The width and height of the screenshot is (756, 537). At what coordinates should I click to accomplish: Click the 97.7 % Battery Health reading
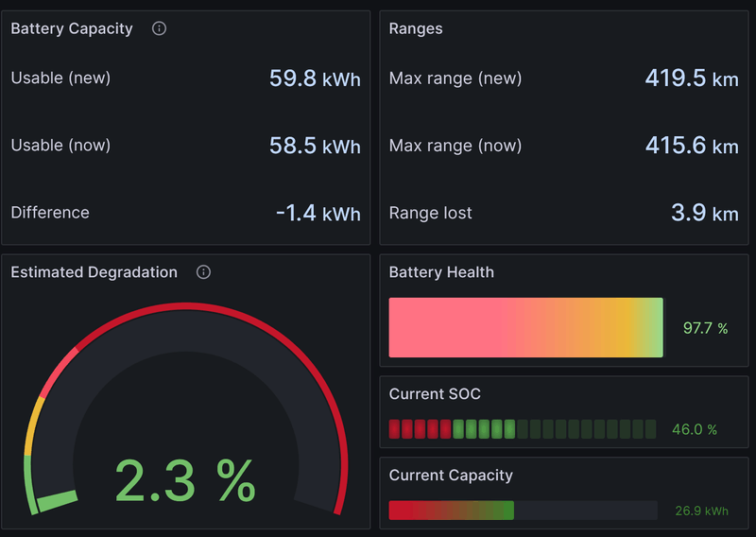pyautogui.click(x=705, y=328)
